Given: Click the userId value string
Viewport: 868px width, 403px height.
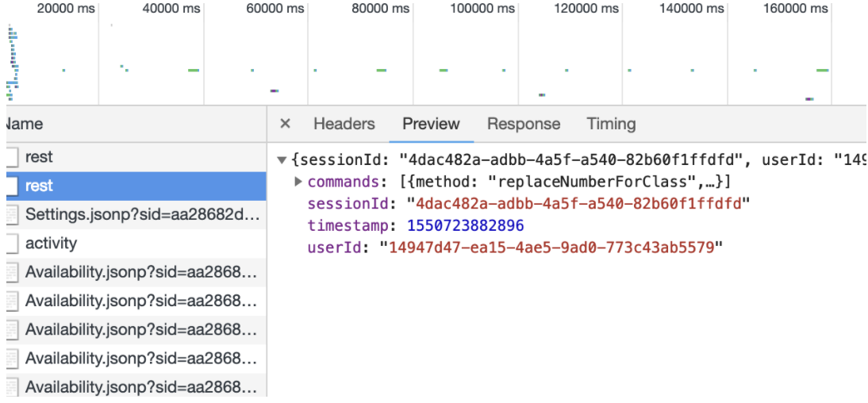Looking at the screenshot, I should click(551, 248).
